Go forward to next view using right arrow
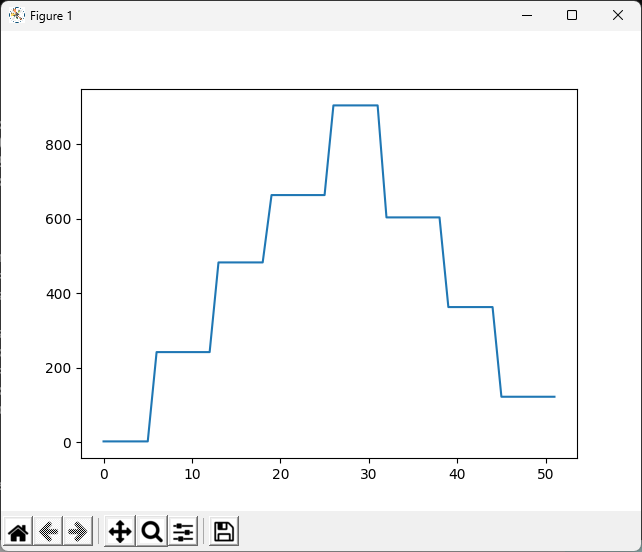Screen dimensions: 642x552 pyautogui.click(x=77, y=532)
